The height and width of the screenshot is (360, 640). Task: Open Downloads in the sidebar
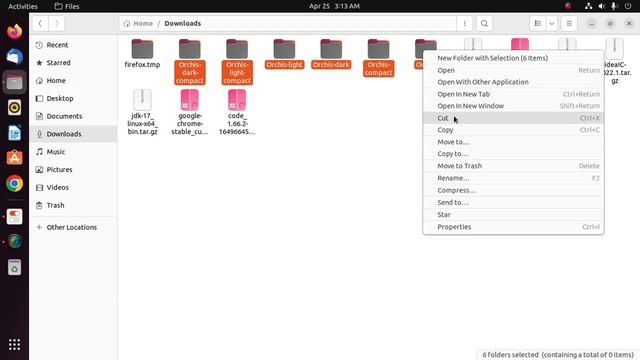pos(73,134)
